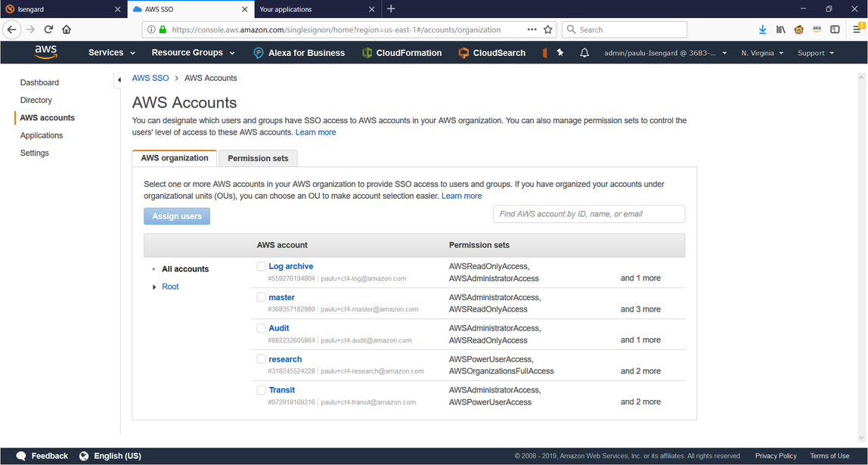Image resolution: width=868 pixels, height=465 pixels.
Task: Open the Services dropdown menu
Action: coord(112,53)
